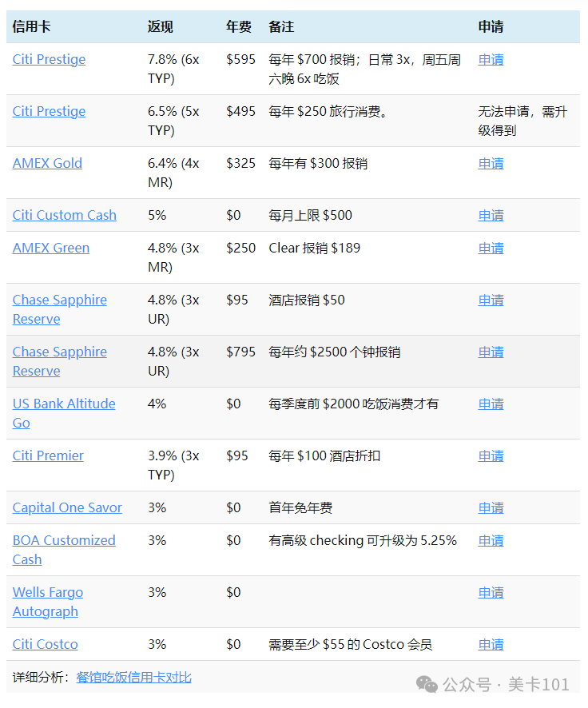Screen dimensions: 588x708
Task: Click 申请 in the AMEX Green row
Action: coord(491,249)
